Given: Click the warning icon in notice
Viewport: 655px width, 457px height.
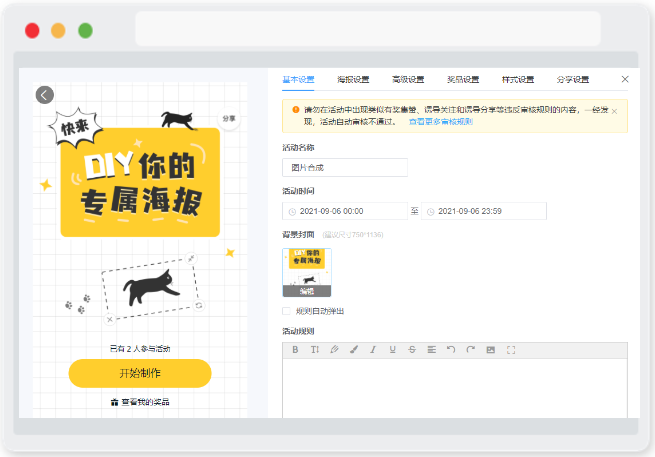Looking at the screenshot, I should [x=296, y=109].
